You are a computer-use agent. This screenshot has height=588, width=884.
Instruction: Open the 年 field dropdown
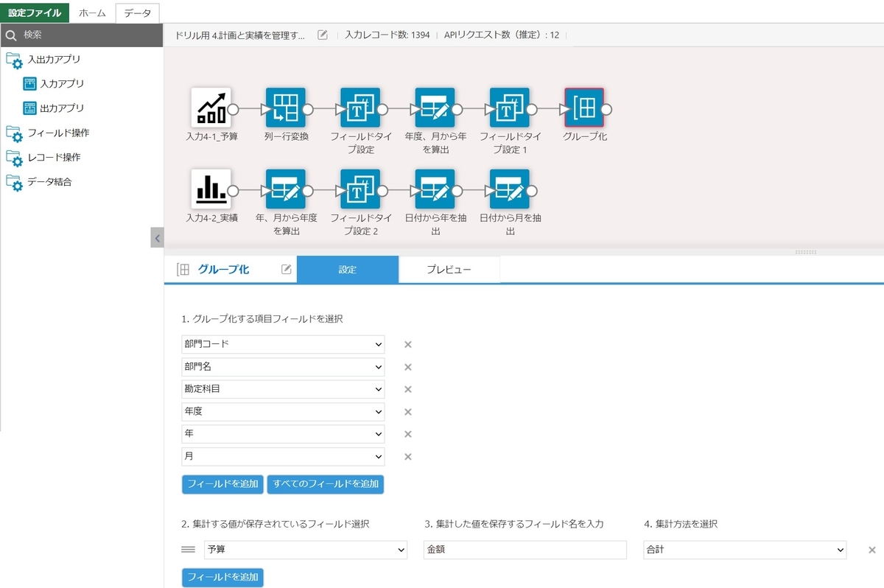[x=284, y=434]
